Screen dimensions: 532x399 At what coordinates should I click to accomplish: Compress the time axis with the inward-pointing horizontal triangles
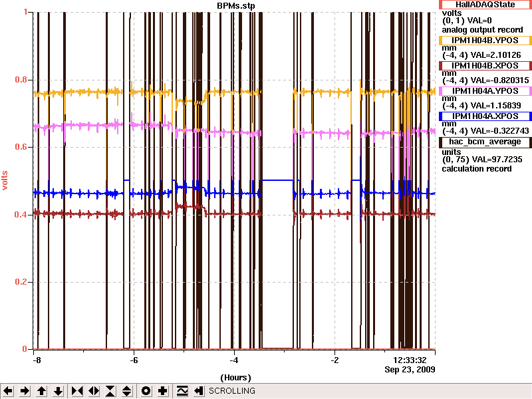click(77, 391)
